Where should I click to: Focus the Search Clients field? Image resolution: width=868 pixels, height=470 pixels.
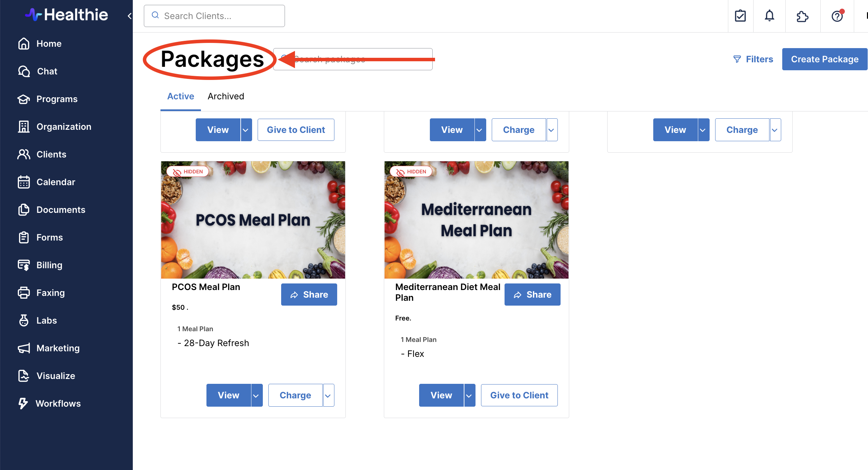214,16
